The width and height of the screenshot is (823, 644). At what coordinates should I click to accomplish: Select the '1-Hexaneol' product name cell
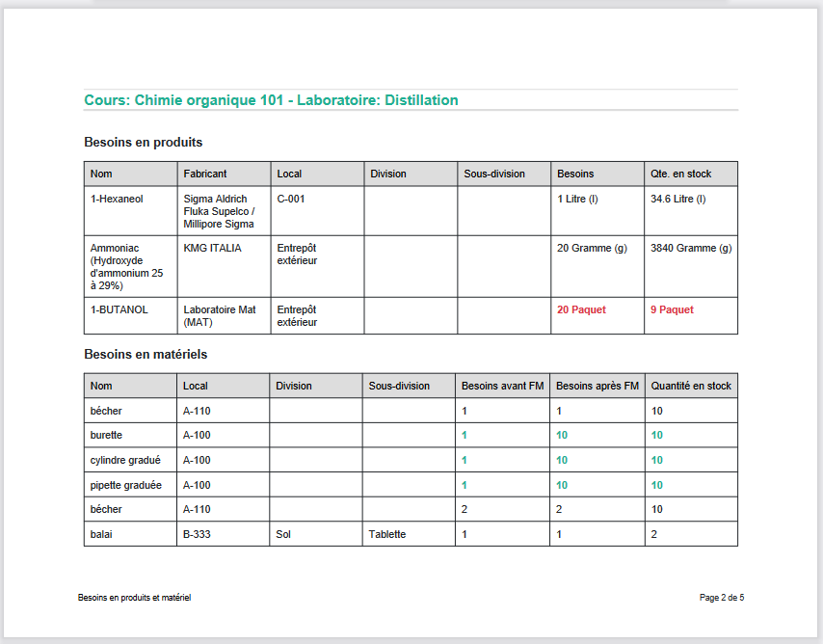coord(115,200)
